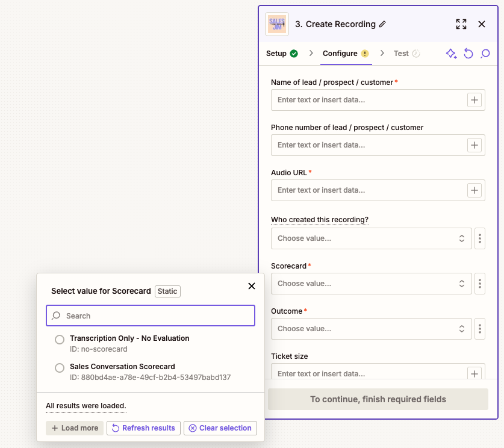This screenshot has height=448, width=504.
Task: Click the Refresh results button
Action: (x=143, y=428)
